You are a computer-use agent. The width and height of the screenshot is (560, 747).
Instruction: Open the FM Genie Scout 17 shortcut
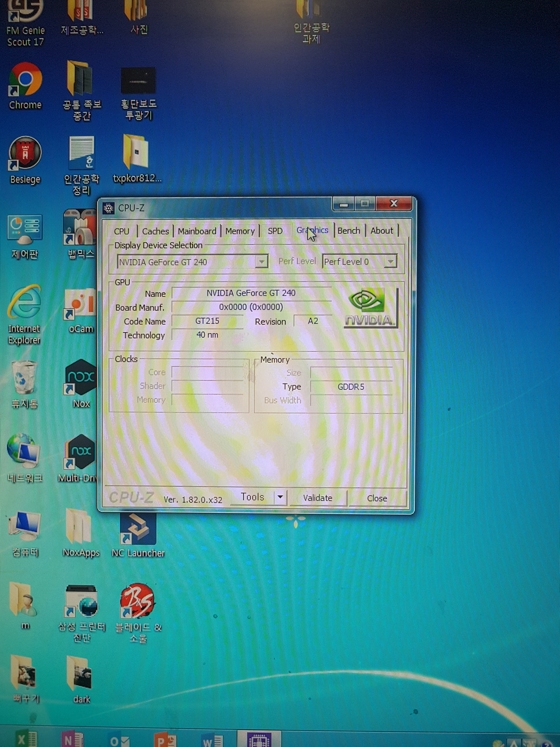click(x=25, y=22)
